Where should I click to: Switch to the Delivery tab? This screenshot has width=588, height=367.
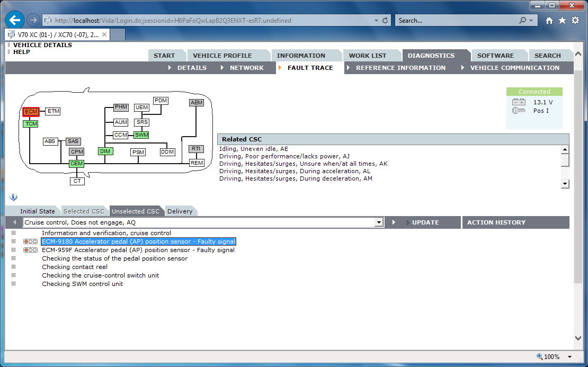point(180,211)
